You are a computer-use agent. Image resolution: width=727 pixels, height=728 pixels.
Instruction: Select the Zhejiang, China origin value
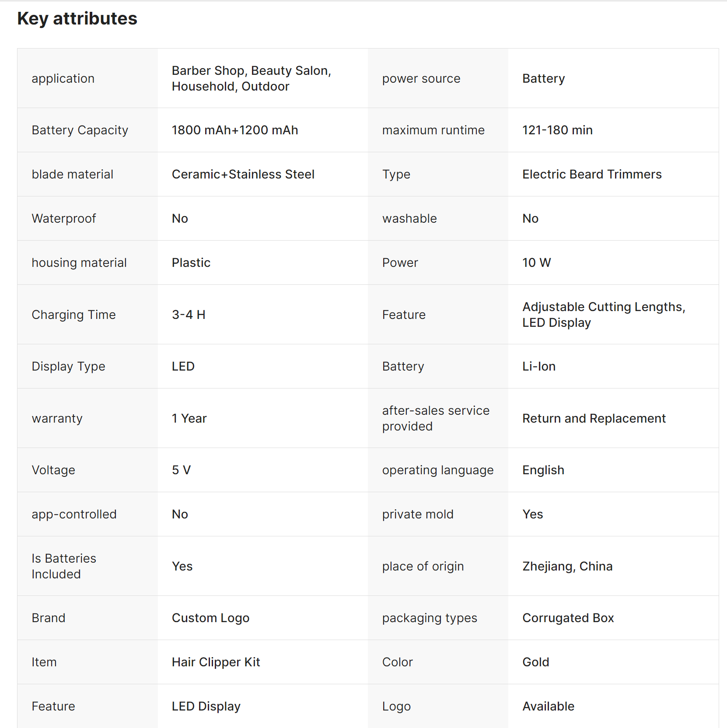click(567, 566)
